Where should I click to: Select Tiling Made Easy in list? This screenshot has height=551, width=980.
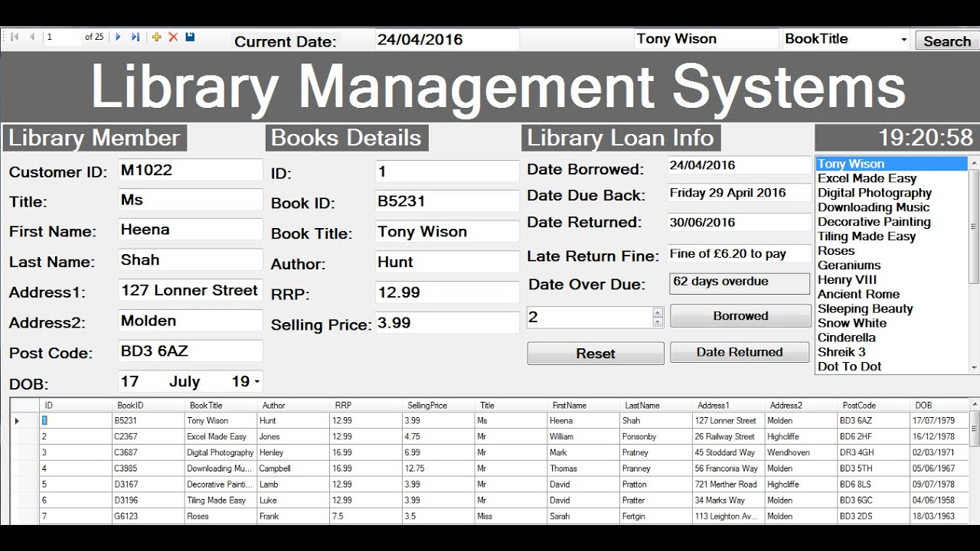click(892, 236)
